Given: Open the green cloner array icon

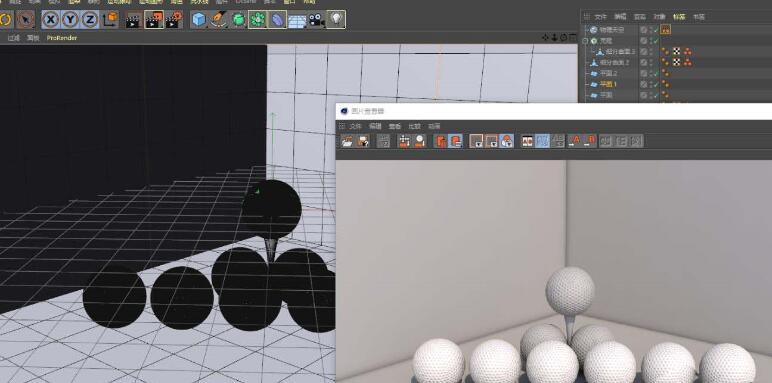Looking at the screenshot, I should 257,20.
